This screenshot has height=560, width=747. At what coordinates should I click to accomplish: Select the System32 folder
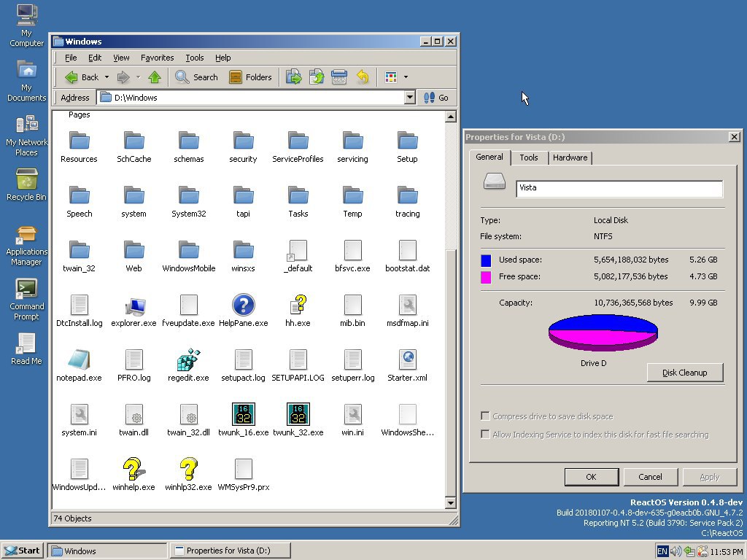(x=188, y=196)
